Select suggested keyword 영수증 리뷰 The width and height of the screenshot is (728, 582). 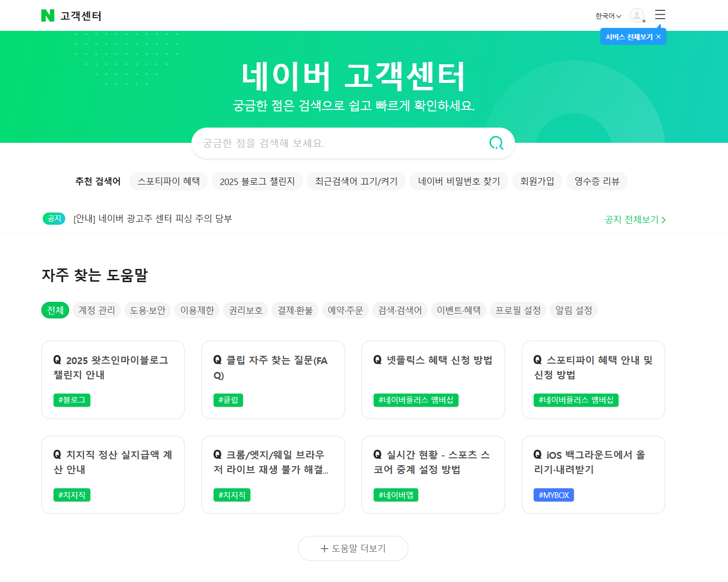(597, 181)
